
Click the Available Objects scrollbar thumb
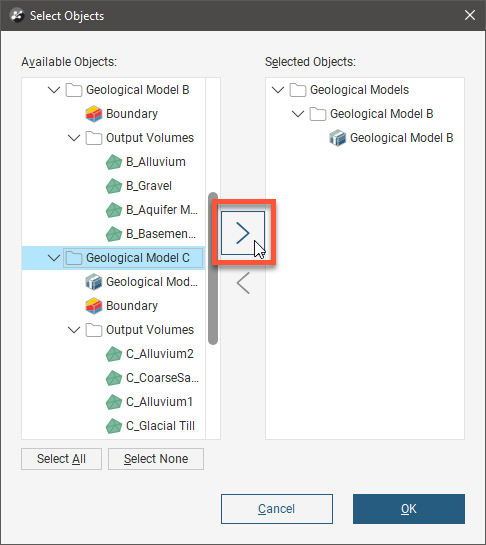click(213, 268)
